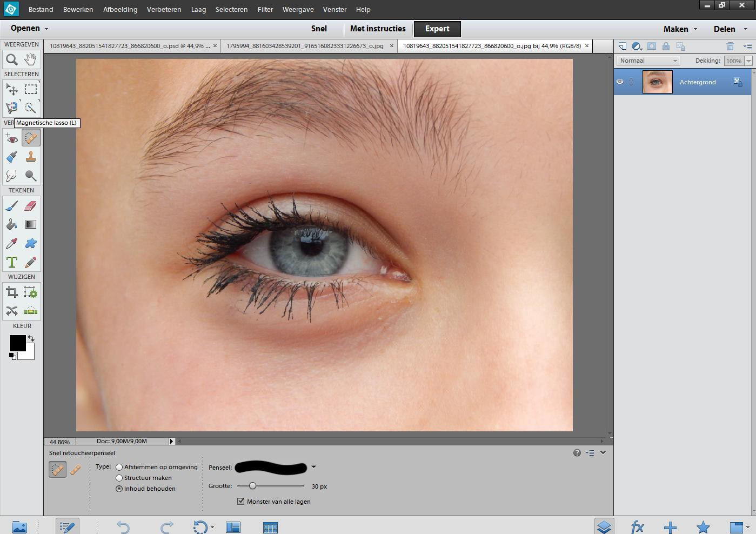Image resolution: width=756 pixels, height=534 pixels.
Task: Select the Content-Aware Move tool
Action: click(x=12, y=311)
